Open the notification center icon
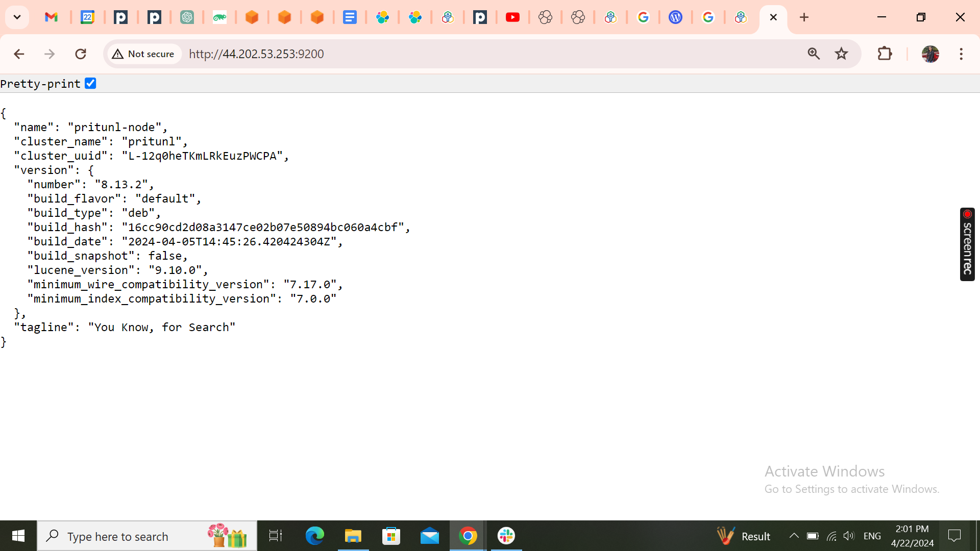Screen dimensions: 980x551 click(954, 536)
